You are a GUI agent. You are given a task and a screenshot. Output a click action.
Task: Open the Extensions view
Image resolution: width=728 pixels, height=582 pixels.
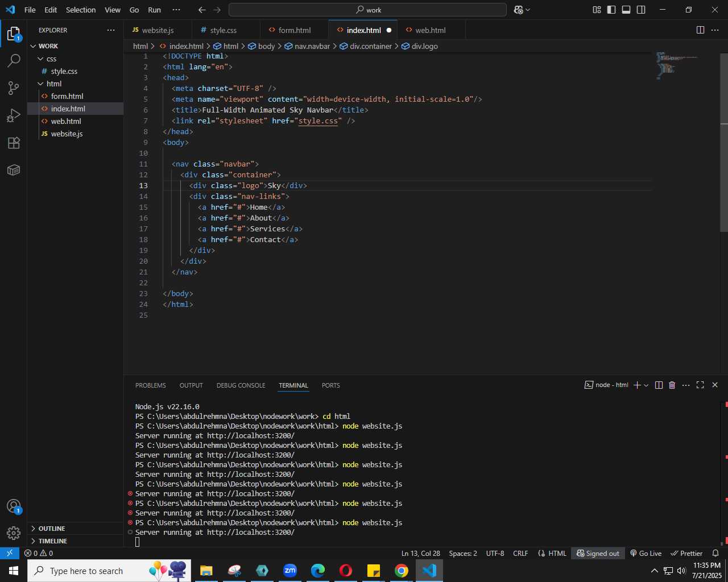(14, 143)
